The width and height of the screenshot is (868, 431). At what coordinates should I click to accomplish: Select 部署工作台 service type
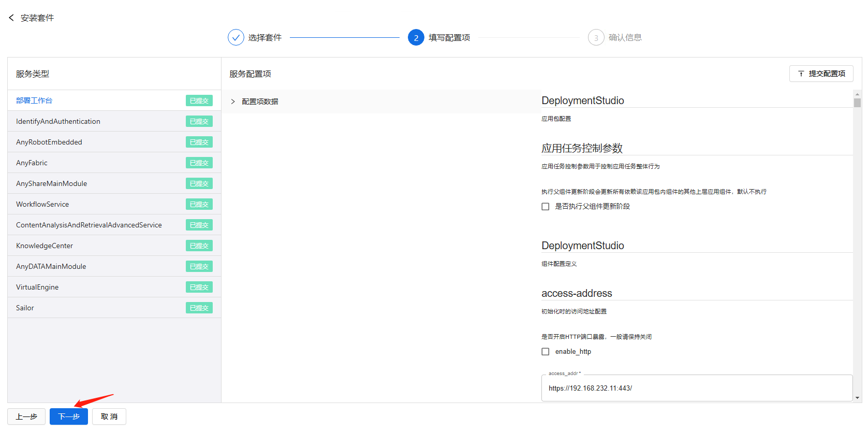114,100
